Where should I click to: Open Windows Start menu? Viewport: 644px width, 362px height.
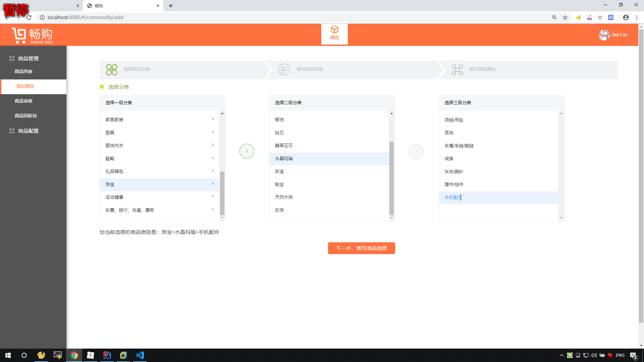pyautogui.click(x=8, y=355)
